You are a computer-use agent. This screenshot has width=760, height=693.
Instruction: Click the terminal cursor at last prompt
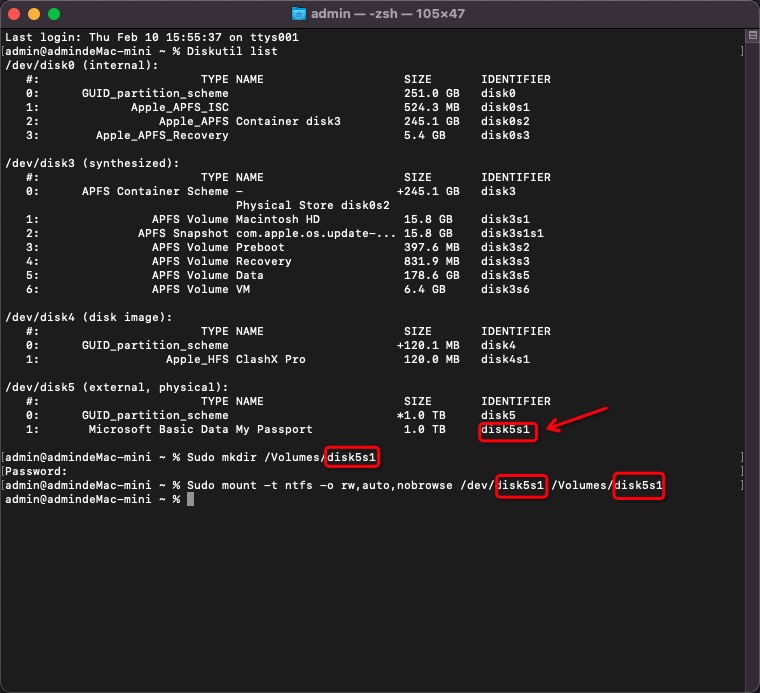(190, 499)
